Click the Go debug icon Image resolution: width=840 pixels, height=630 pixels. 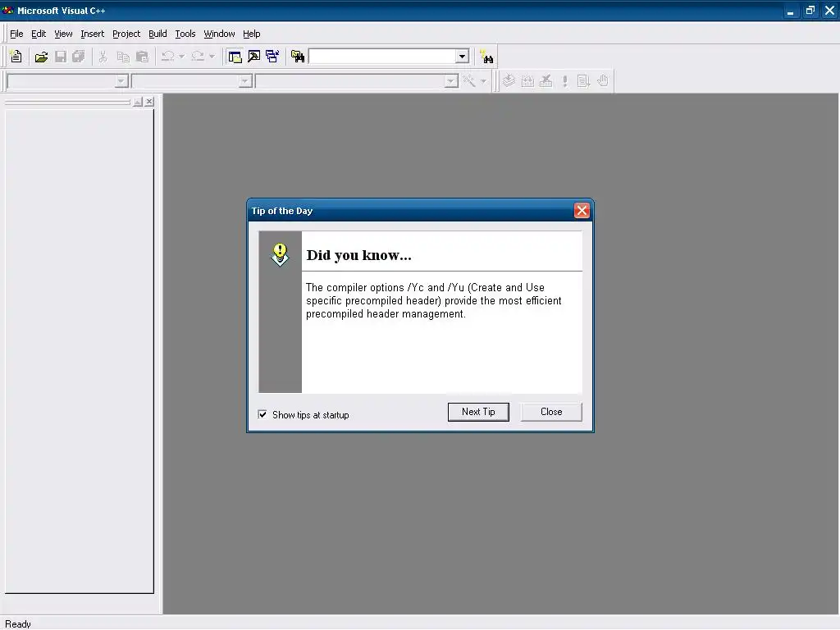pos(583,81)
